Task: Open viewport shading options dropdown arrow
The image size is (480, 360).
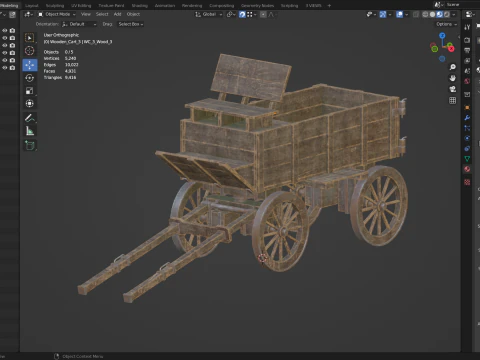Action: pyautogui.click(x=454, y=14)
